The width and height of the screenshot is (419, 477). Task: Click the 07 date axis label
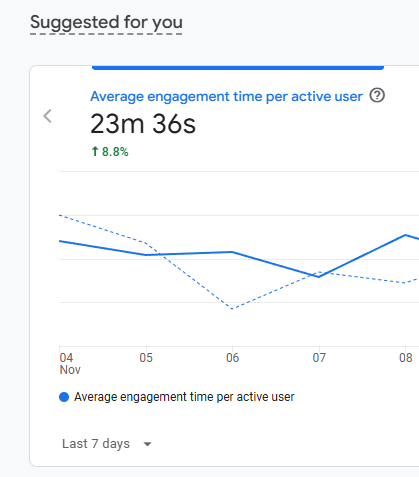pos(319,358)
